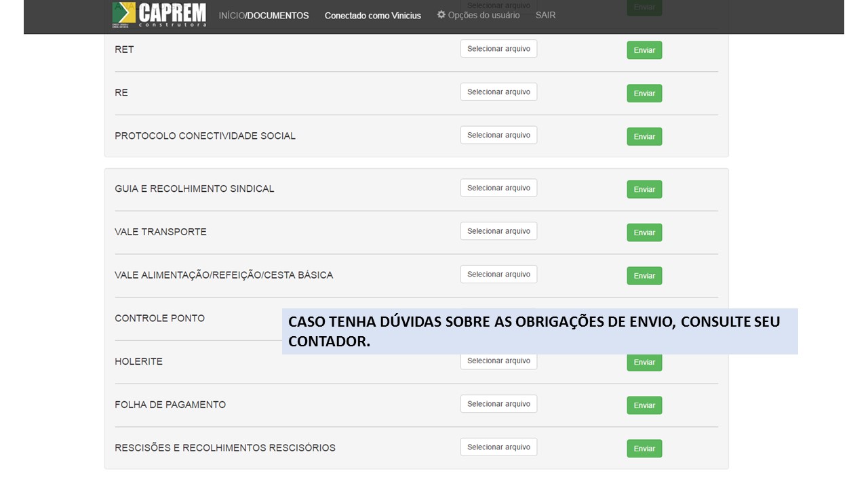Submit Protocolo Conectividade Social with Enviar
868x488 pixels.
click(644, 137)
